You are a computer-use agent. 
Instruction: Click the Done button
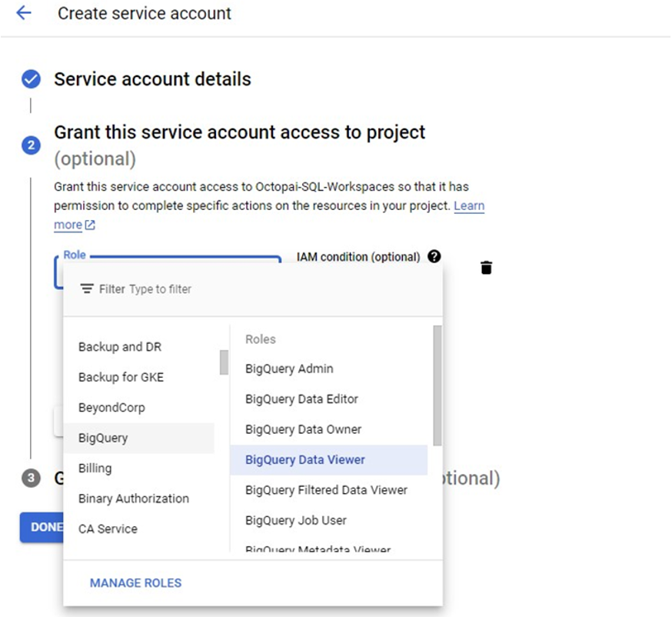[42, 527]
